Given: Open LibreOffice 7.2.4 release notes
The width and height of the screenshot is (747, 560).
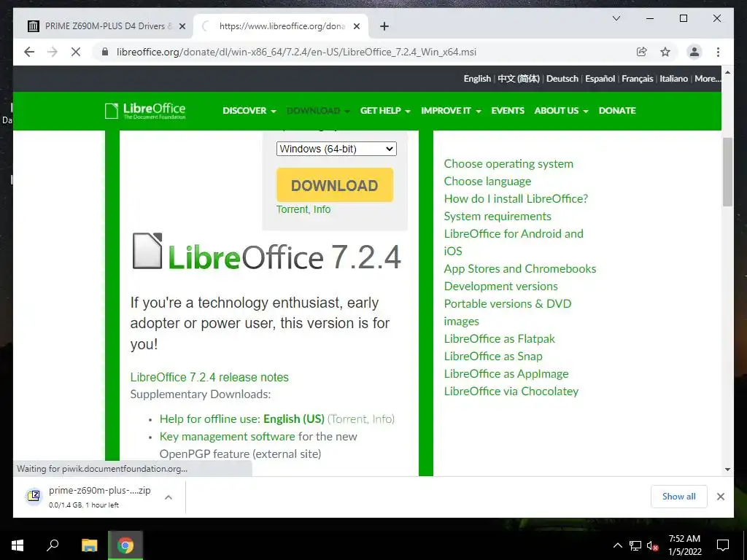Looking at the screenshot, I should [x=209, y=377].
